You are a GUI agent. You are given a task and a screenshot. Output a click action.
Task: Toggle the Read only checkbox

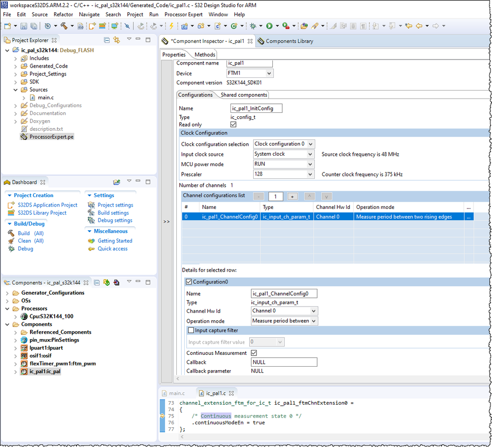click(x=233, y=125)
